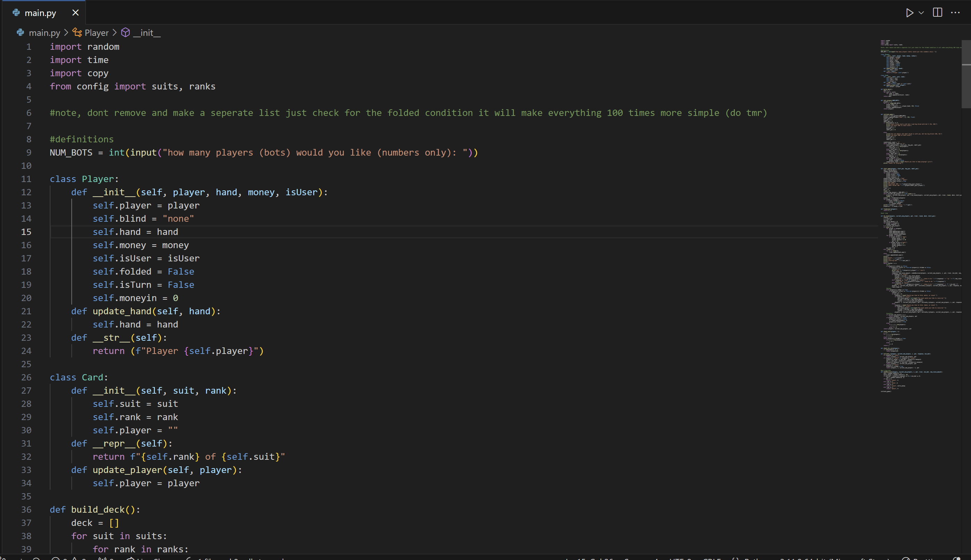
Task: Click line number 36 in the gutter
Action: click(x=26, y=510)
